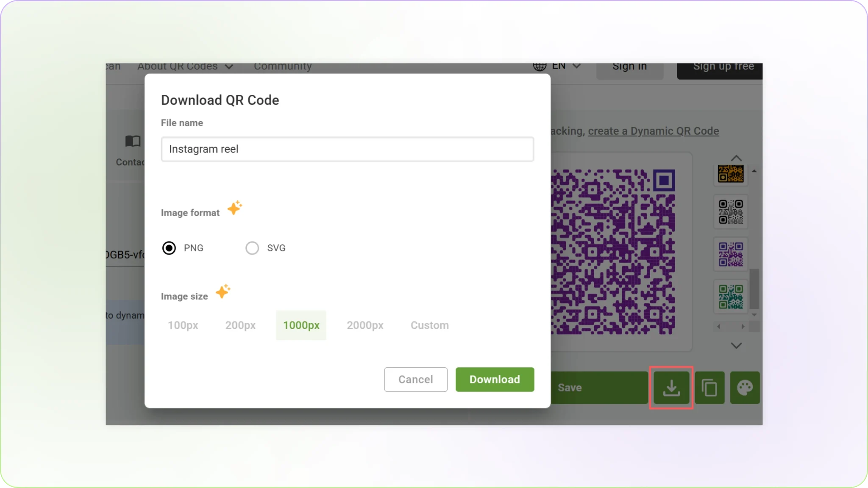This screenshot has height=488, width=868.
Task: Click the sparkle icon next to Image size
Action: pos(223,291)
